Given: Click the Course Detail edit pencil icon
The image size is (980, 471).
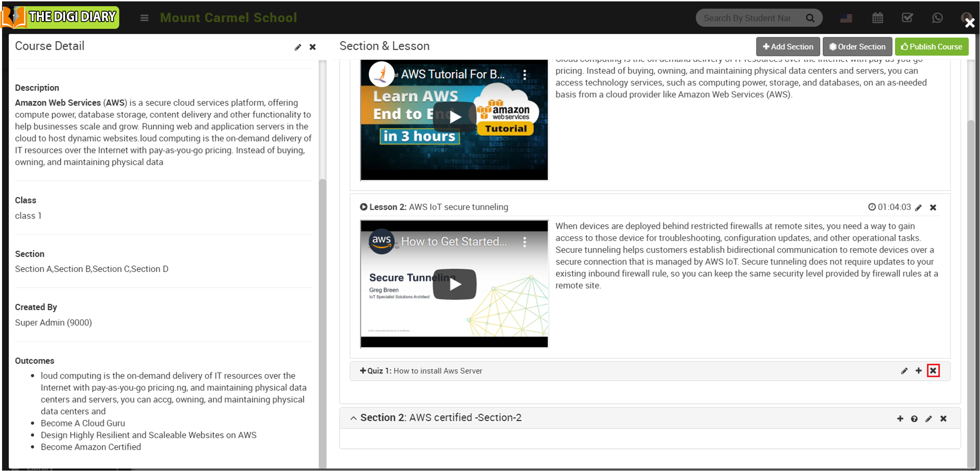Looking at the screenshot, I should click(298, 47).
